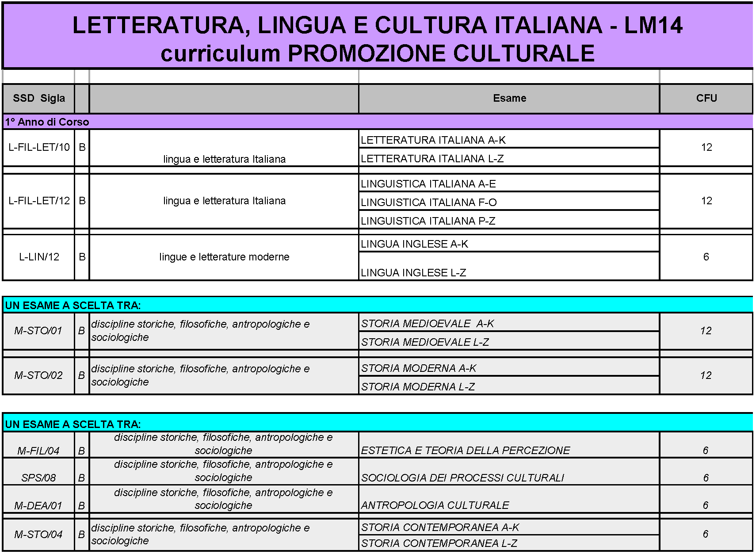Select the LINGUISTICA ITALIANA F-O cell

click(428, 202)
